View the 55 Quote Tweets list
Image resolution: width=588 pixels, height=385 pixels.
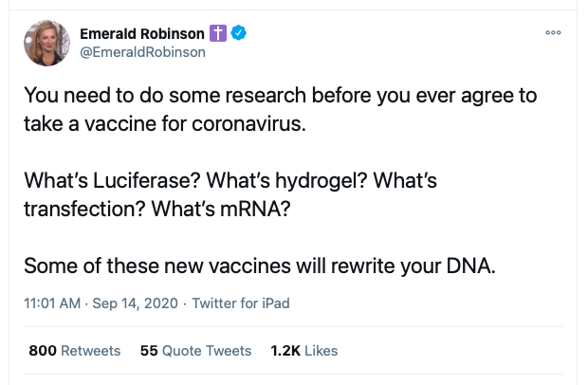195,351
